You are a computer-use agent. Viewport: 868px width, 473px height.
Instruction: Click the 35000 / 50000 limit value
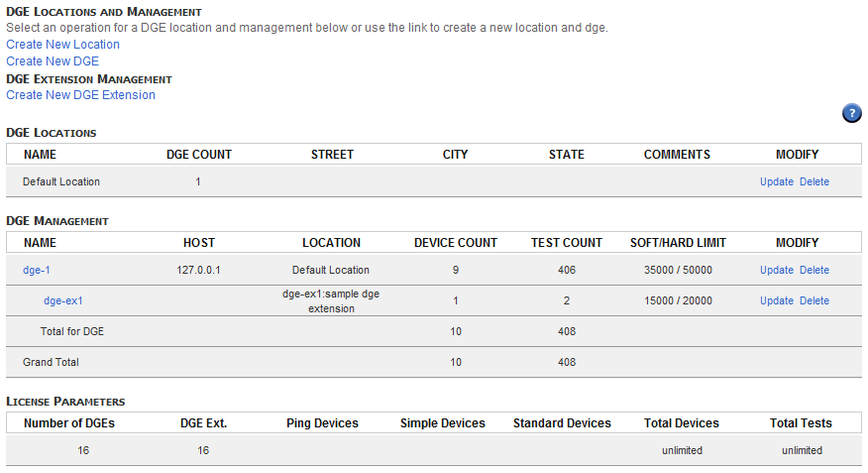click(x=678, y=271)
